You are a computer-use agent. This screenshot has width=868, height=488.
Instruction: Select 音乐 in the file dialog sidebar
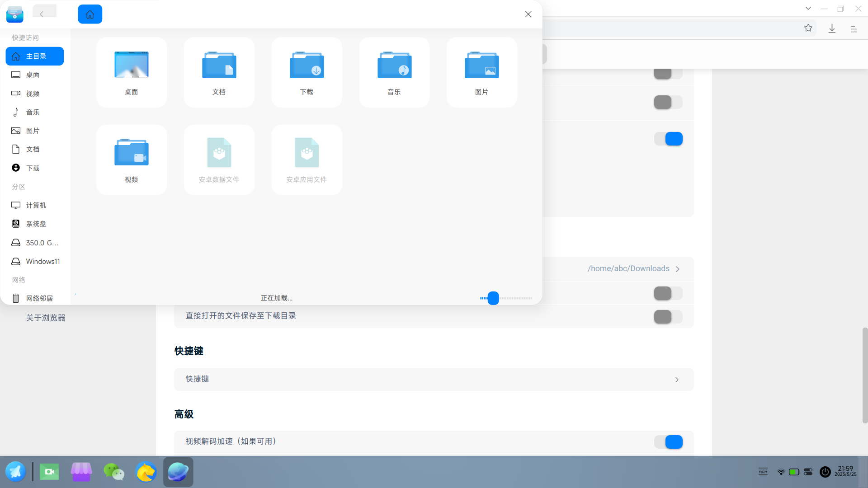(33, 112)
